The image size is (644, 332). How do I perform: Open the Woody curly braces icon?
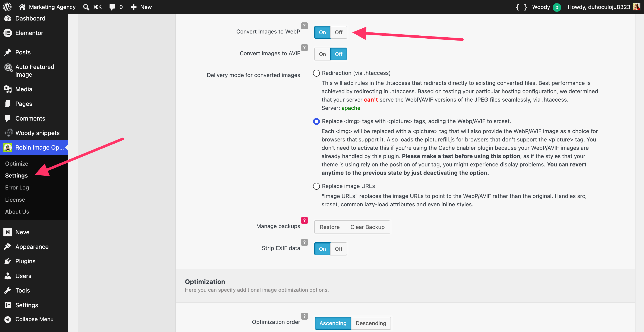coord(521,7)
